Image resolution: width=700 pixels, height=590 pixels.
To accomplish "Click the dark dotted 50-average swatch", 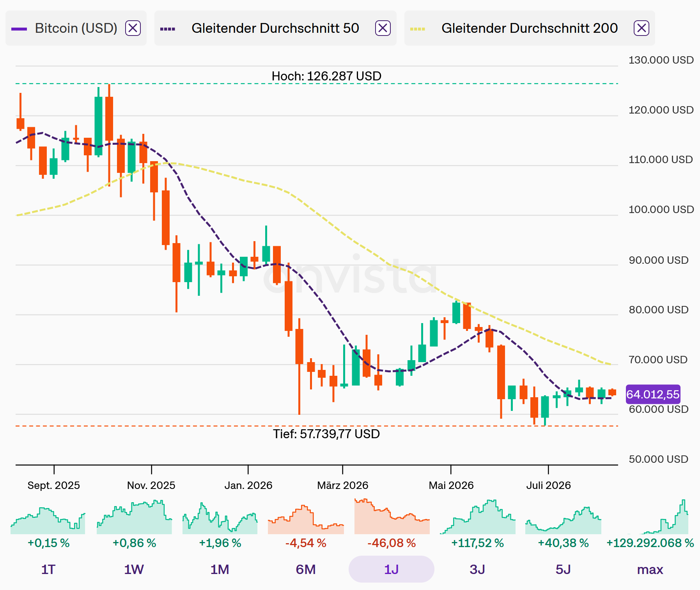I will tap(168, 29).
